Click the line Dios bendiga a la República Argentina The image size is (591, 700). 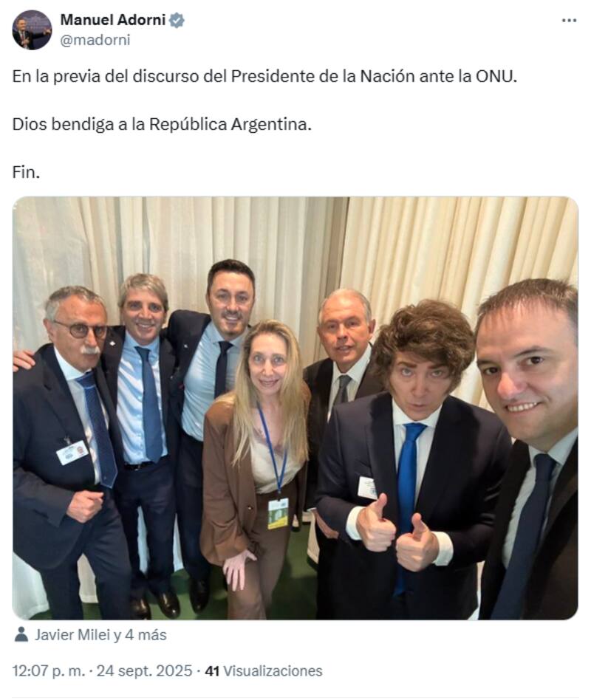click(x=162, y=124)
